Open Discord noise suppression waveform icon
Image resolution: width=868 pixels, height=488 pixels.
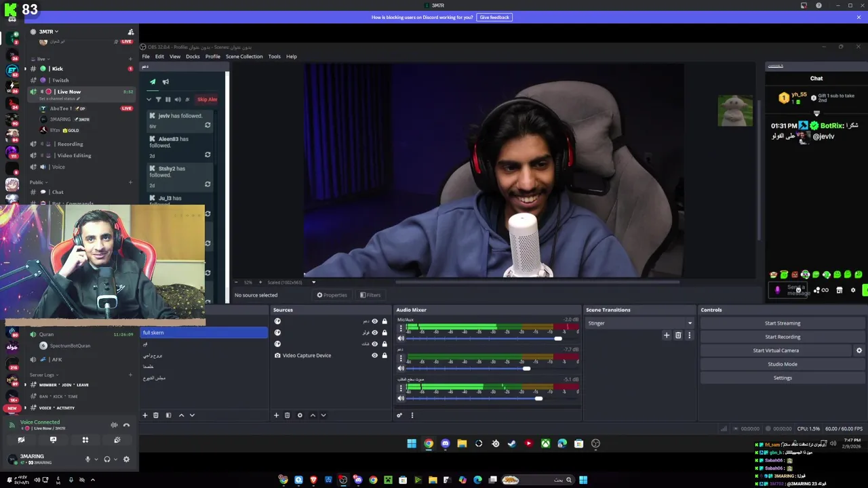tap(114, 425)
